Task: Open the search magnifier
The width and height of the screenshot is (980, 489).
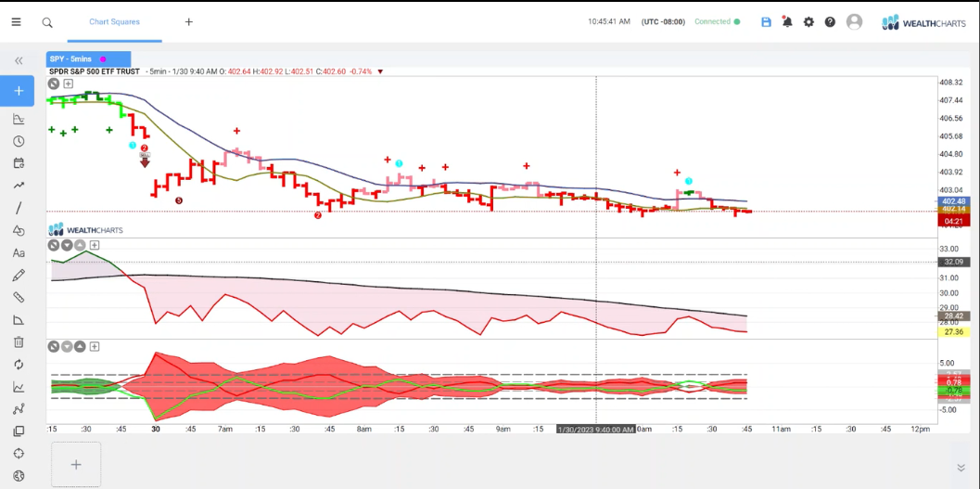Action: 47,22
